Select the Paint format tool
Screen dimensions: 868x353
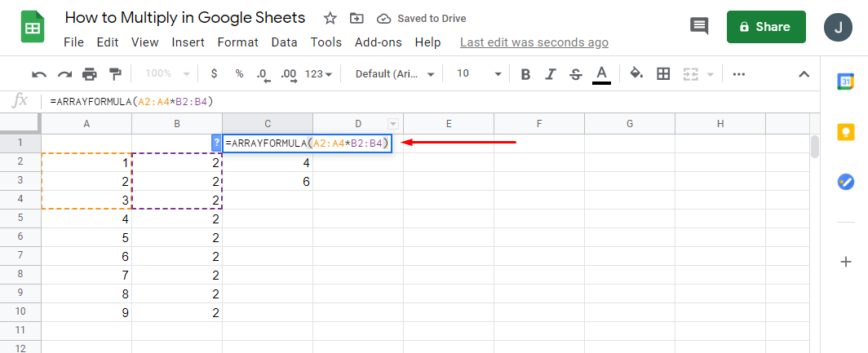[115, 74]
